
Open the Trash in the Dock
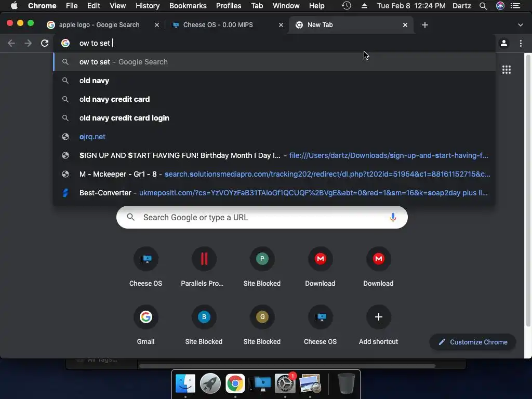click(x=346, y=383)
